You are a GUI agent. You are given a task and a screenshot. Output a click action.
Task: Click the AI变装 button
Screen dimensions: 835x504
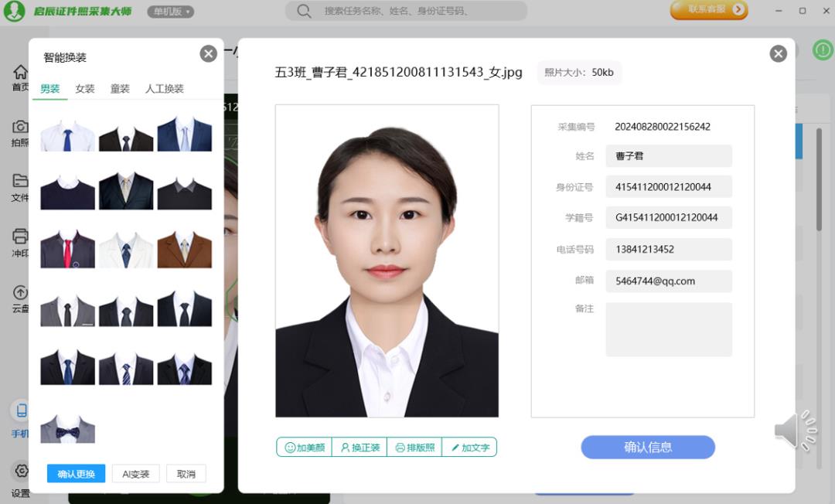pyautogui.click(x=136, y=474)
